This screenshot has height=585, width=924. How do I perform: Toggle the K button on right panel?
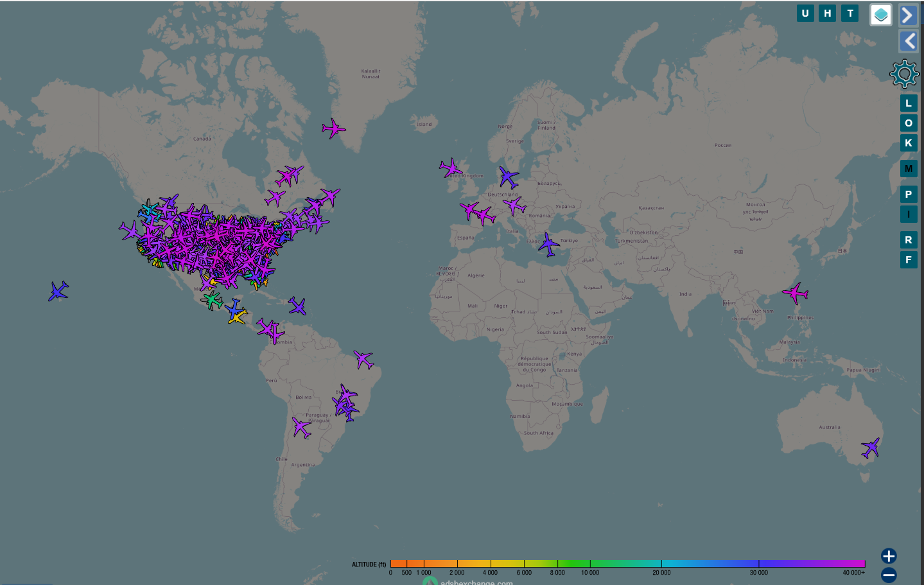point(908,143)
